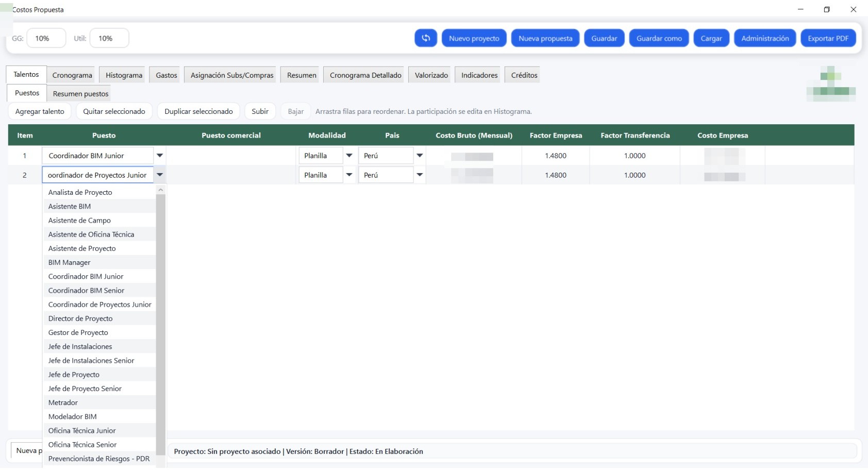Open the Modalidad dropdown on row 1
The image size is (868, 471).
(x=349, y=155)
